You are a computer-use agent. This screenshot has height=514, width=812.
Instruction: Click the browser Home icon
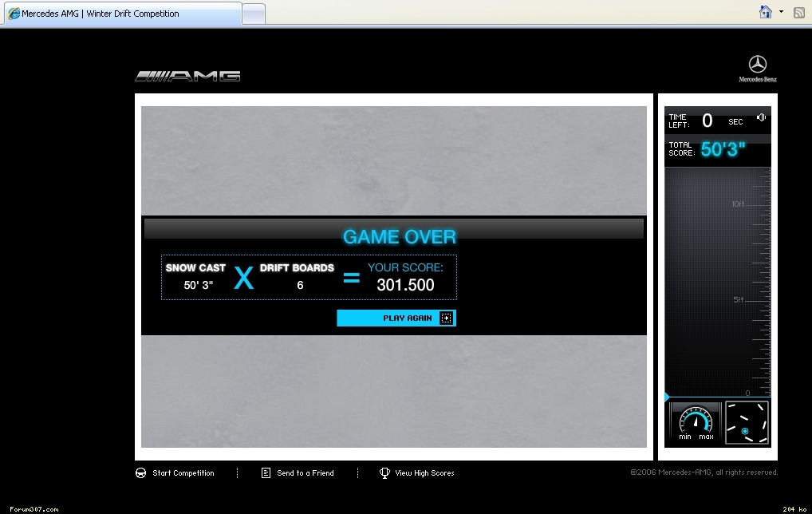766,12
